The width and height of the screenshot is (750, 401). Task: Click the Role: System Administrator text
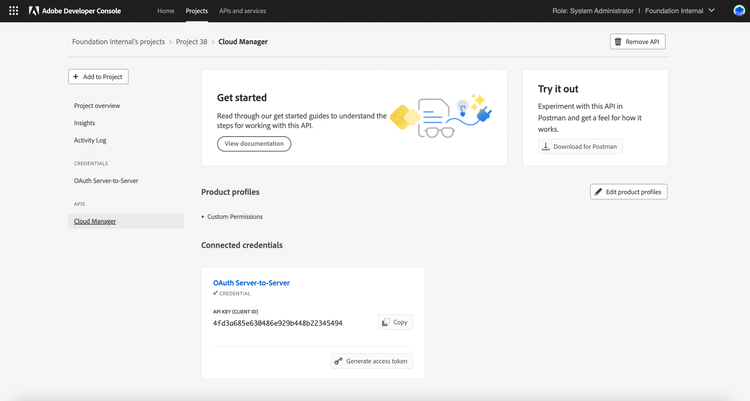click(x=593, y=11)
